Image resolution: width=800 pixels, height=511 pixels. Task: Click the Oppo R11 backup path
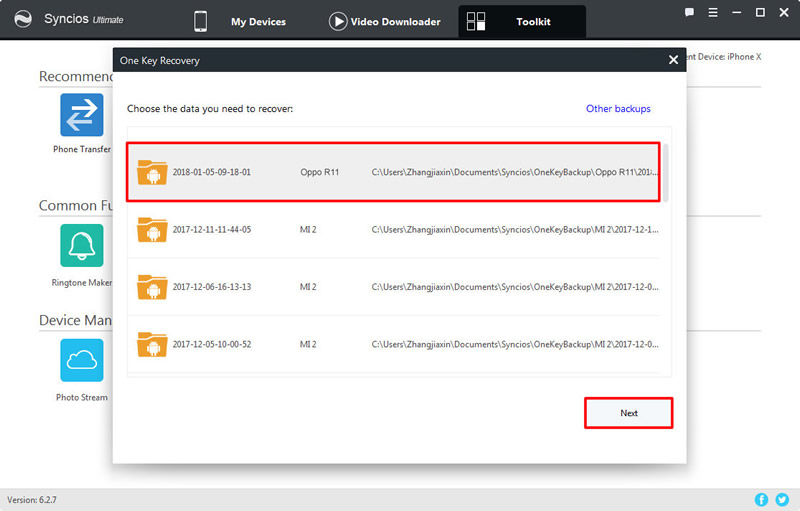coord(515,172)
